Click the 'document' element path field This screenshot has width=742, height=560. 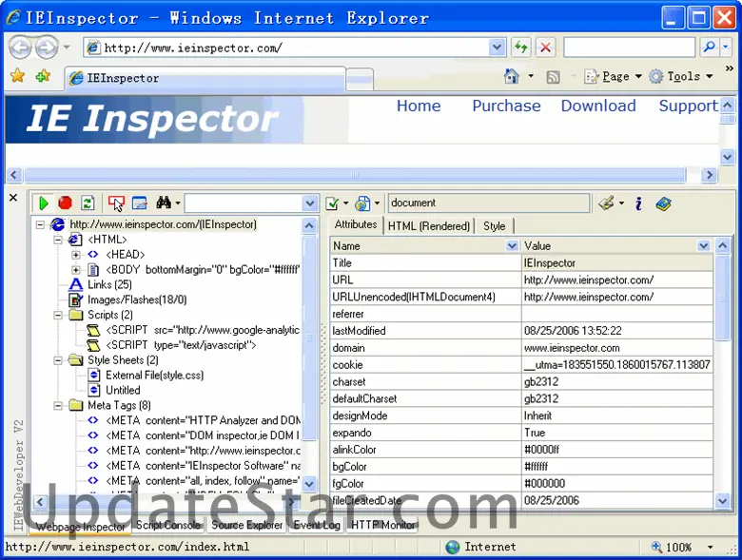489,203
